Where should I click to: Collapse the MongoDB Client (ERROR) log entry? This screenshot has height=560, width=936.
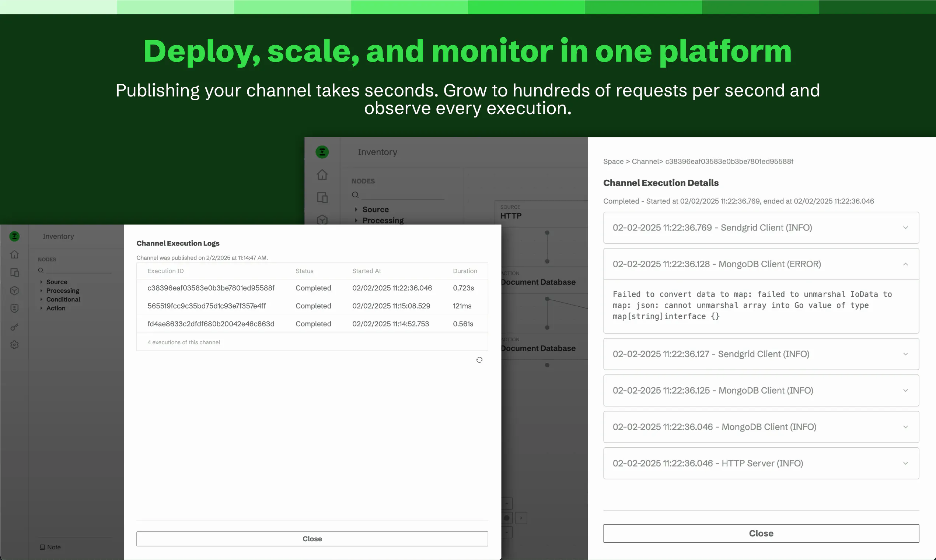tap(761, 264)
